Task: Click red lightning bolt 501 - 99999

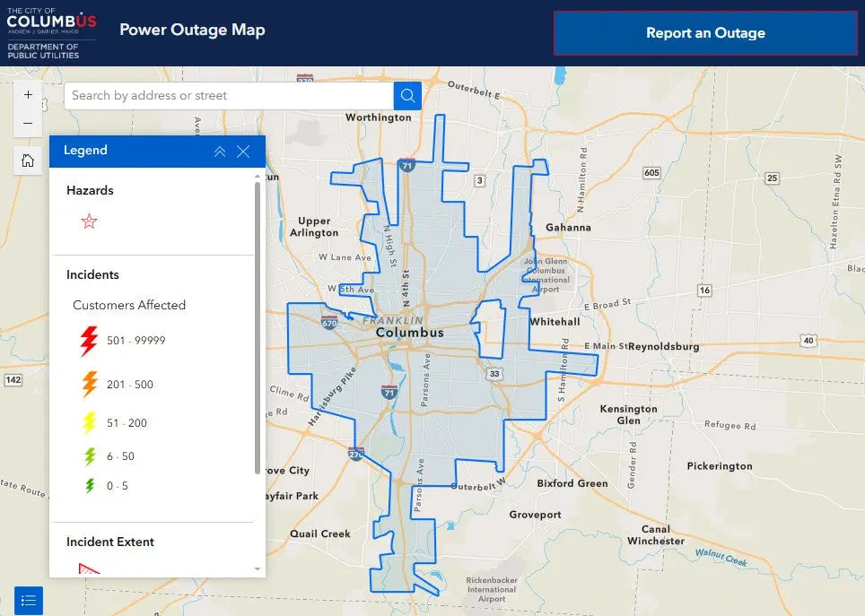Action: (89, 341)
